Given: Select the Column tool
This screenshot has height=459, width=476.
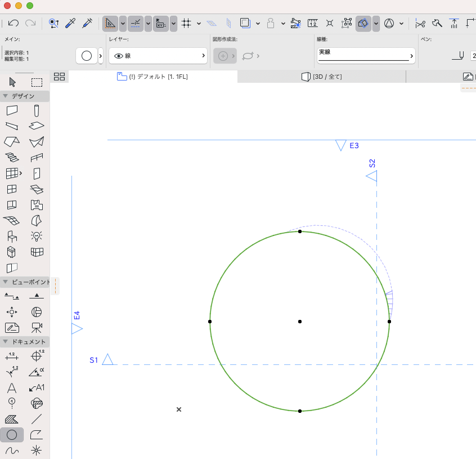Looking at the screenshot, I should coord(37,110).
